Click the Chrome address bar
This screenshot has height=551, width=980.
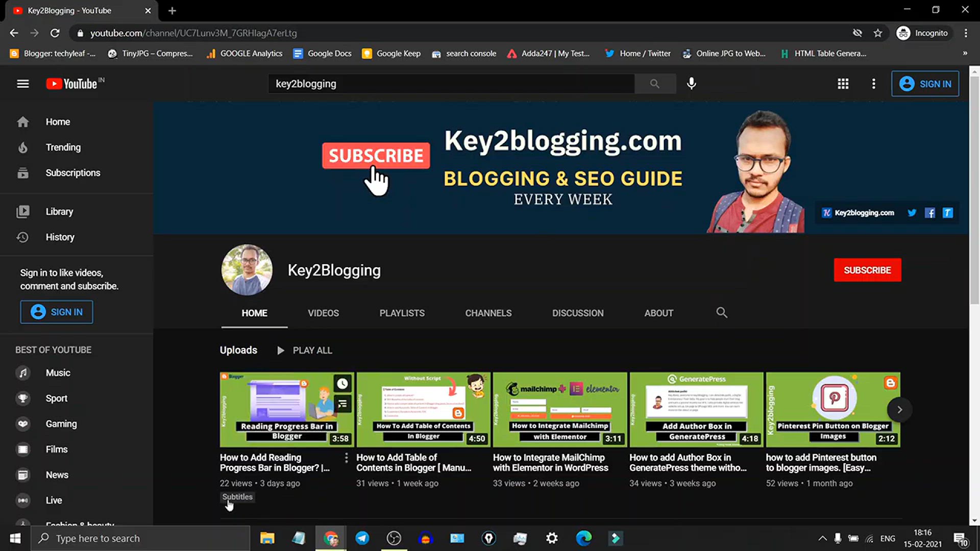(x=459, y=33)
